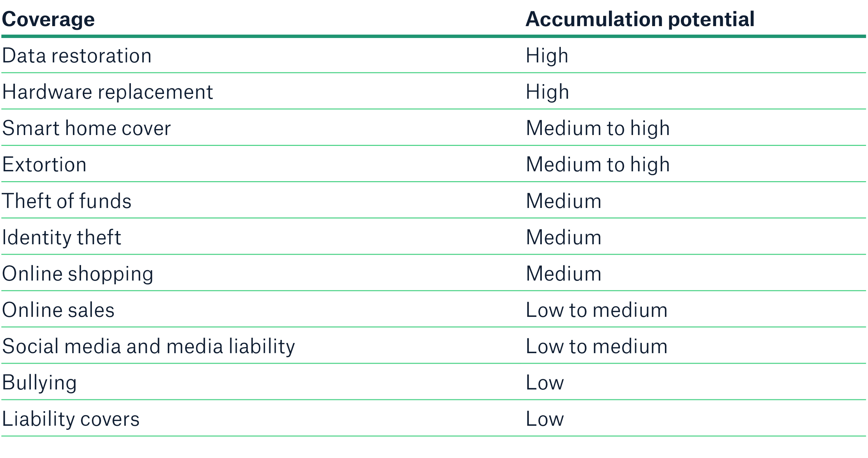Select the Identity theft row label
Viewport: 868px width, 458px height.
point(61,237)
